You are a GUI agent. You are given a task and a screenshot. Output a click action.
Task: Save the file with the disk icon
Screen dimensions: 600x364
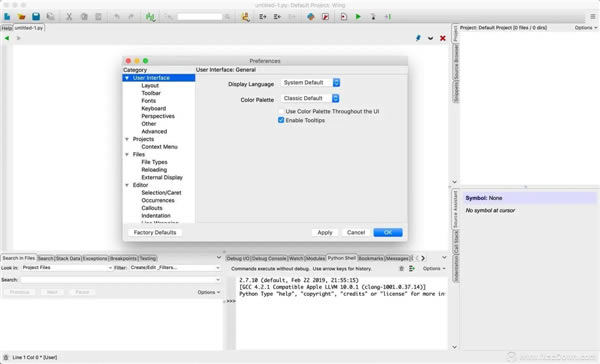click(x=36, y=16)
